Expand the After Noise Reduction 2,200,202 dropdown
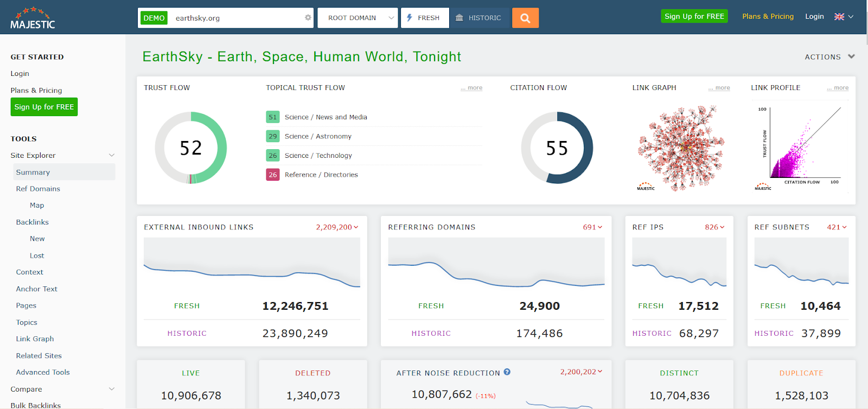This screenshot has height=409, width=868. coord(582,372)
